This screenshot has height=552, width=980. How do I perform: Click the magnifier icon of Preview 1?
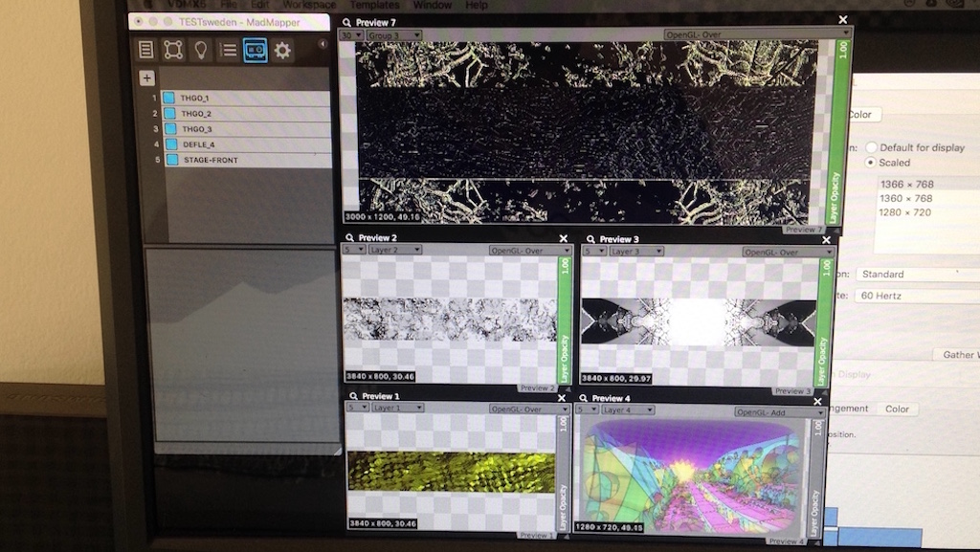point(353,396)
